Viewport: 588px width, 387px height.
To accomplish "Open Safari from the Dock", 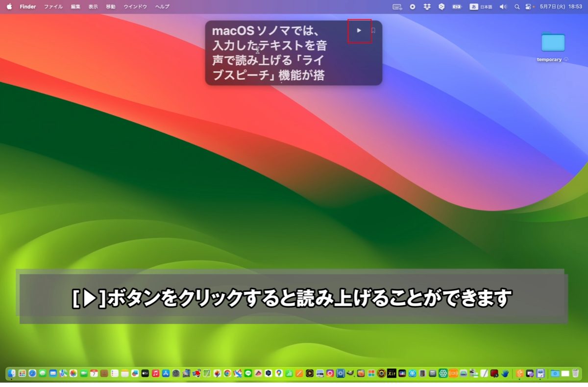I will (32, 373).
